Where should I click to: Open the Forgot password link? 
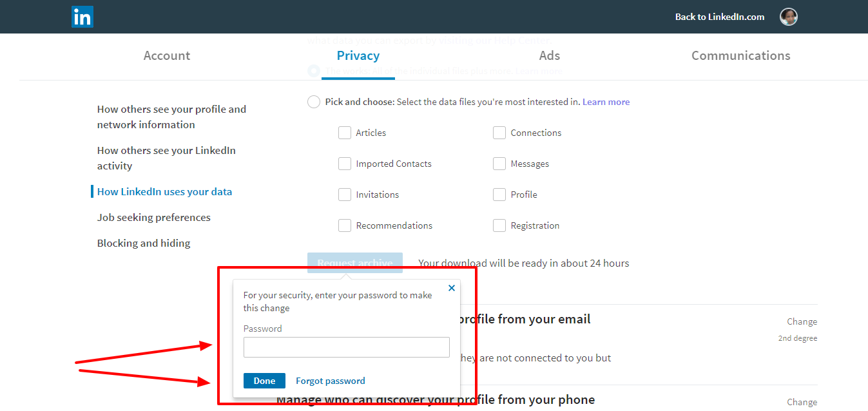(x=331, y=381)
